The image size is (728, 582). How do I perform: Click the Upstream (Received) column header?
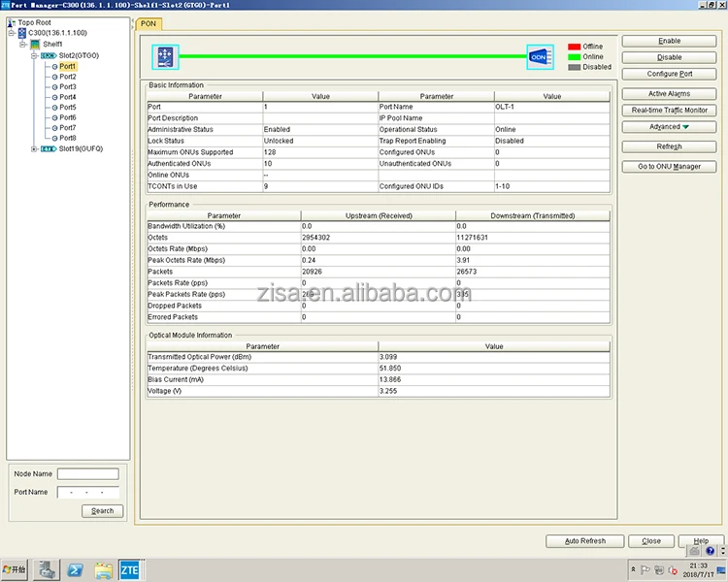[379, 215]
